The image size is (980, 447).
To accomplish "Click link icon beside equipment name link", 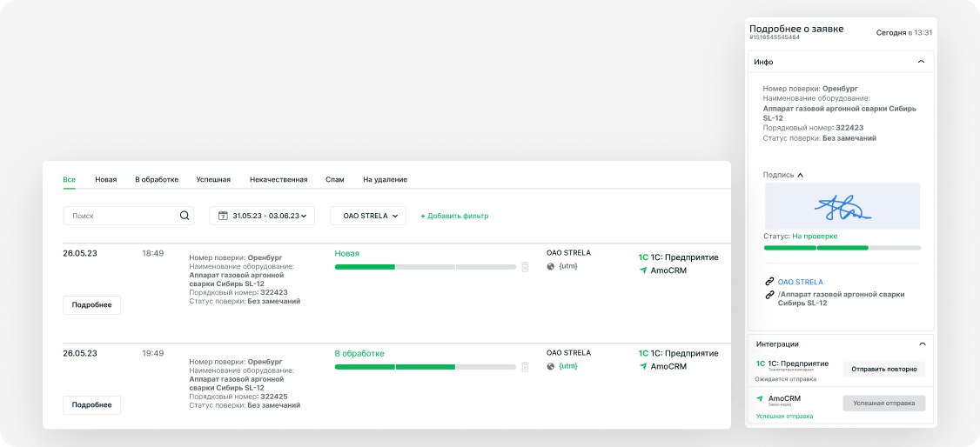I will tap(770, 294).
